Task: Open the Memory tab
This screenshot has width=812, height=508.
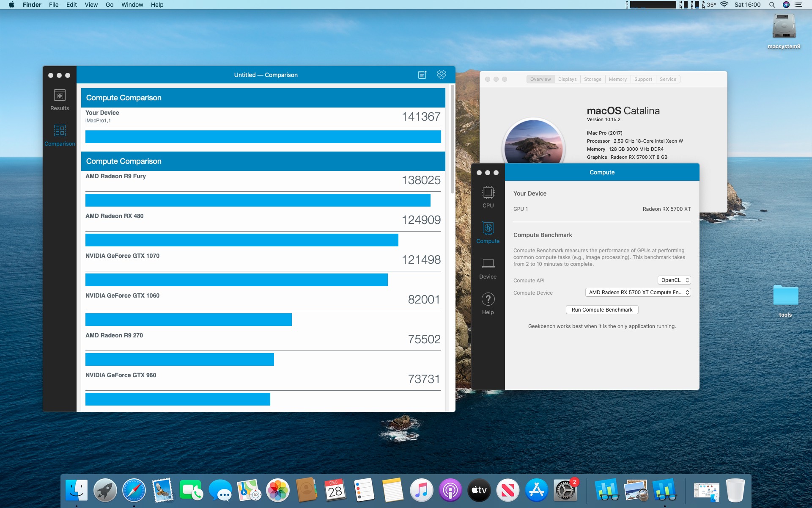Action: pos(617,79)
